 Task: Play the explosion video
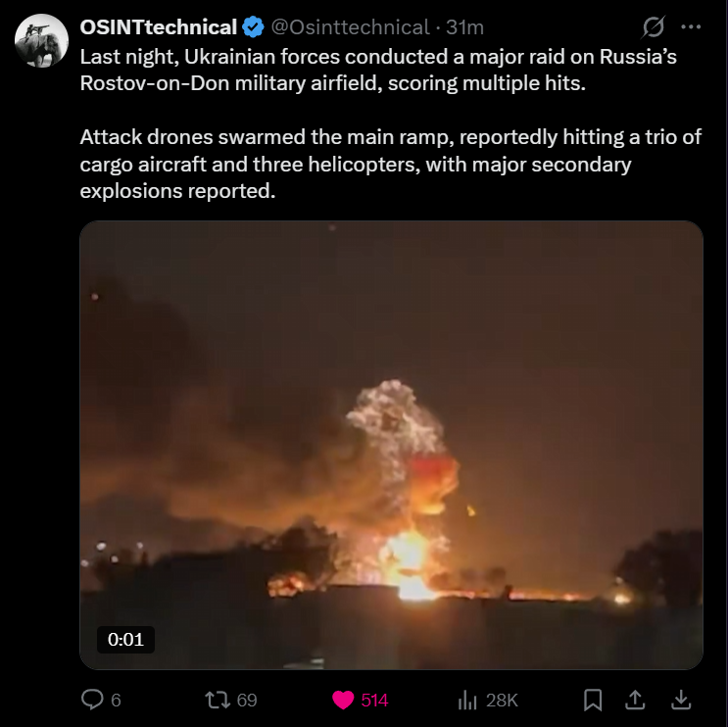(391, 445)
